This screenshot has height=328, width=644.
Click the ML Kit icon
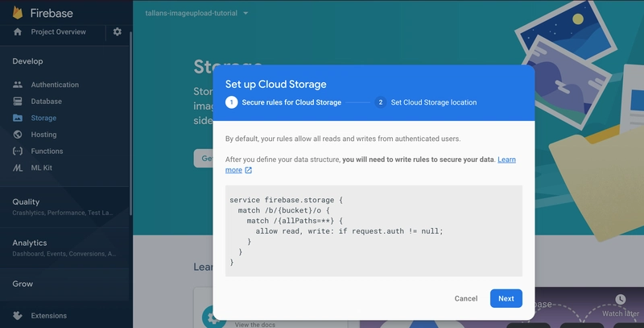[x=18, y=168]
